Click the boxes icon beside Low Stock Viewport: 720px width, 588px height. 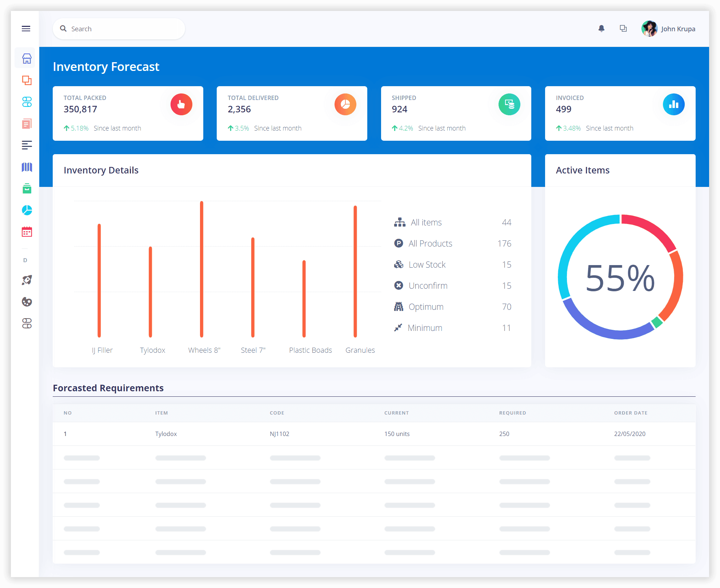coord(399,264)
